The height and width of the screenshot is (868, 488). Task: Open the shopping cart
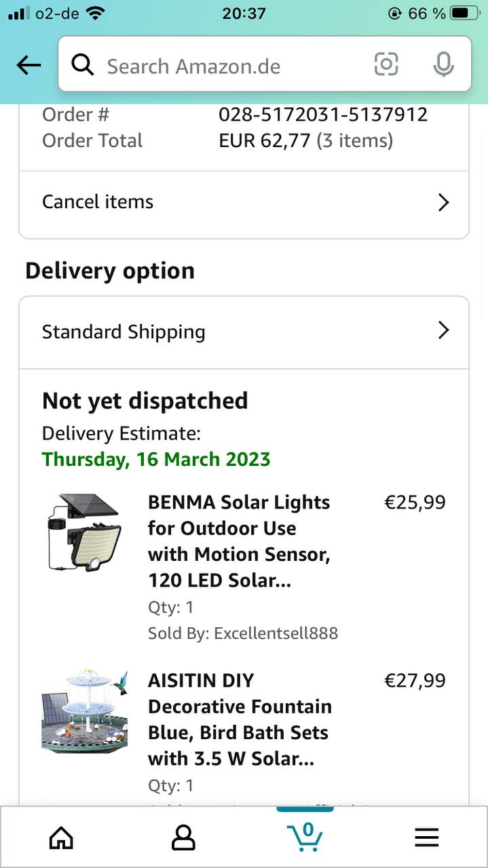[x=305, y=836]
